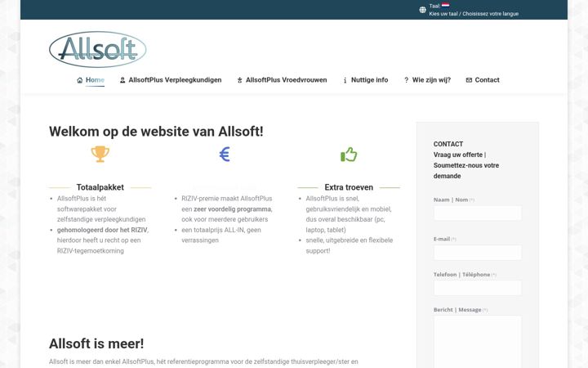588x368 pixels.
Task: Click the 'Bericht | Message' field label
Action: [x=457, y=310]
